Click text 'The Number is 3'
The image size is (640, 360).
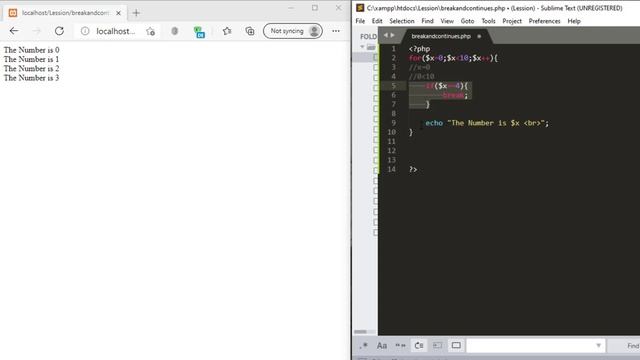pos(31,78)
